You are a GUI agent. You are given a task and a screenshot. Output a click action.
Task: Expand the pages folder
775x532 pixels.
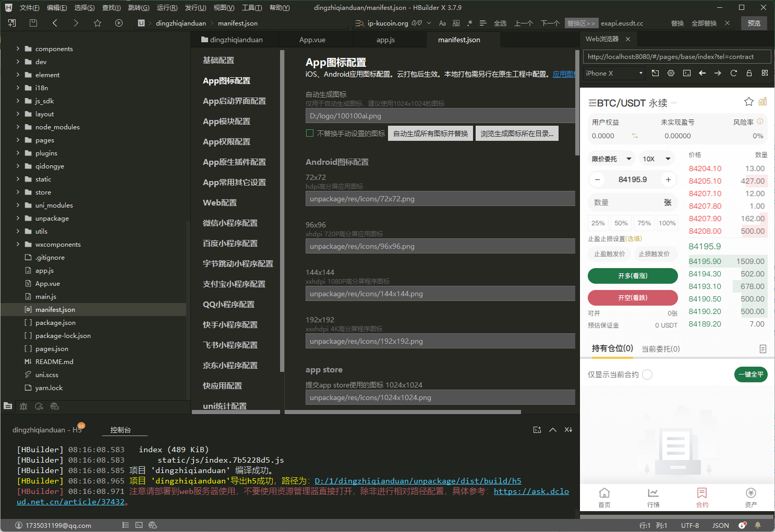pyautogui.click(x=18, y=140)
